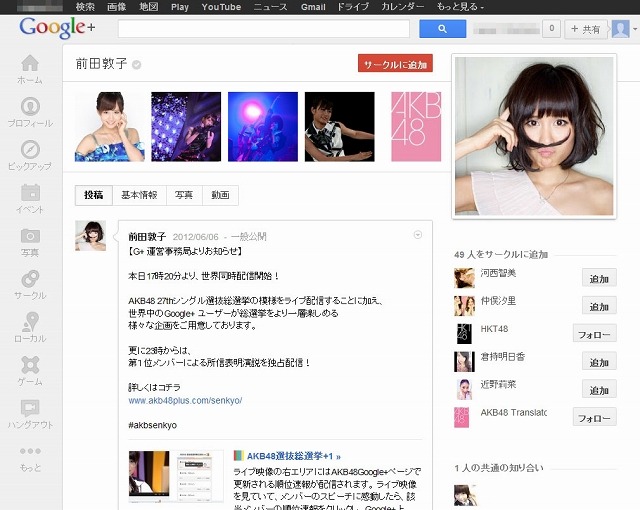Image resolution: width=640 pixels, height=510 pixels.
Task: Click inside the Google+ search field
Action: pyautogui.click(x=264, y=29)
